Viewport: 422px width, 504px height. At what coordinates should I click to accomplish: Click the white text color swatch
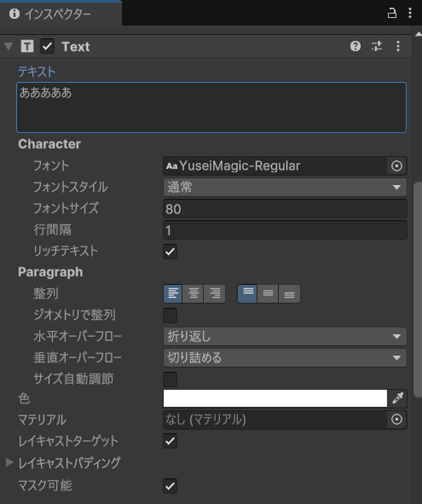click(272, 398)
